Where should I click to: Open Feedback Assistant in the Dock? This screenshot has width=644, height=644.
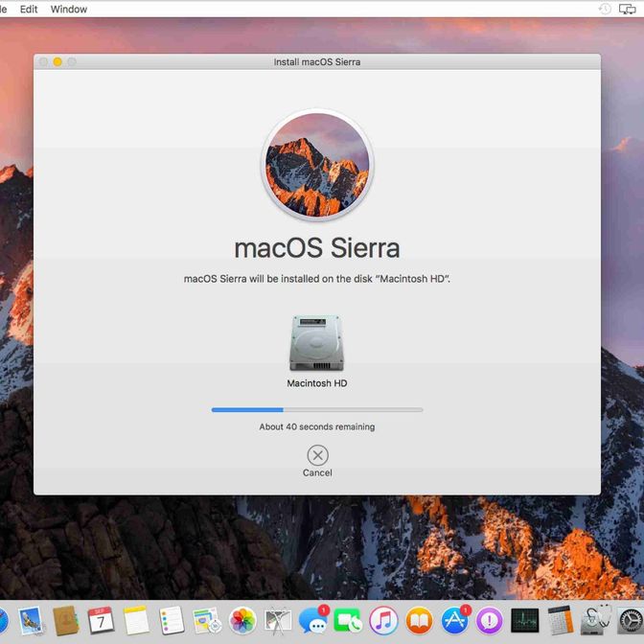490,621
